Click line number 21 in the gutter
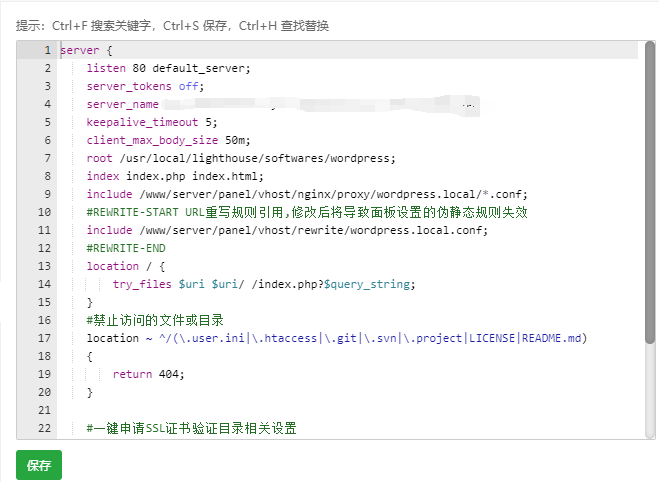 [x=44, y=410]
